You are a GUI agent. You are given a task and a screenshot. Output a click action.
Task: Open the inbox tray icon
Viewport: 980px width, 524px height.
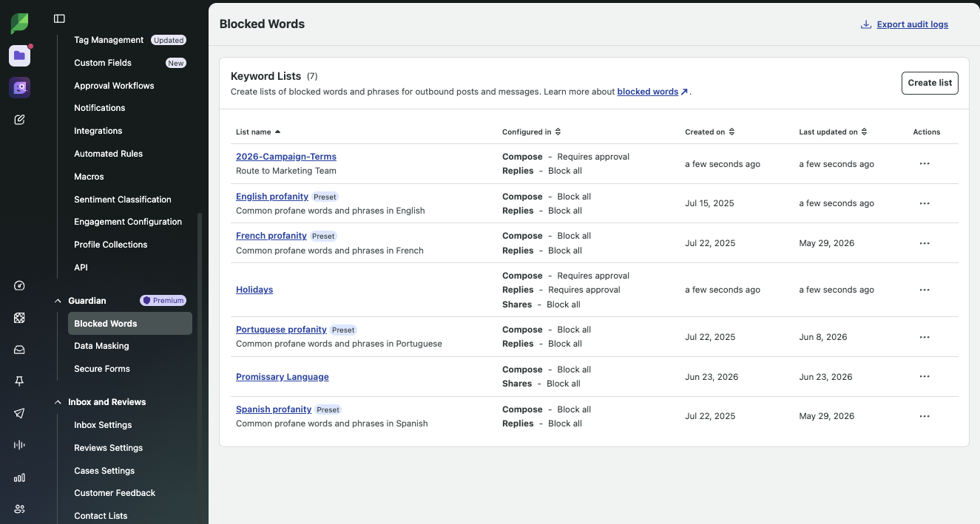click(x=19, y=350)
